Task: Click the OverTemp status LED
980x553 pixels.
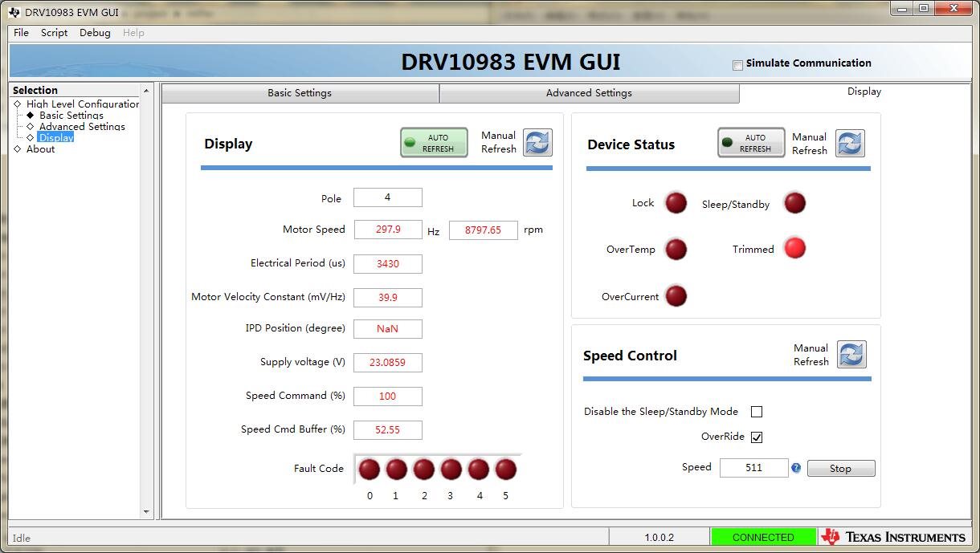Action: click(676, 249)
